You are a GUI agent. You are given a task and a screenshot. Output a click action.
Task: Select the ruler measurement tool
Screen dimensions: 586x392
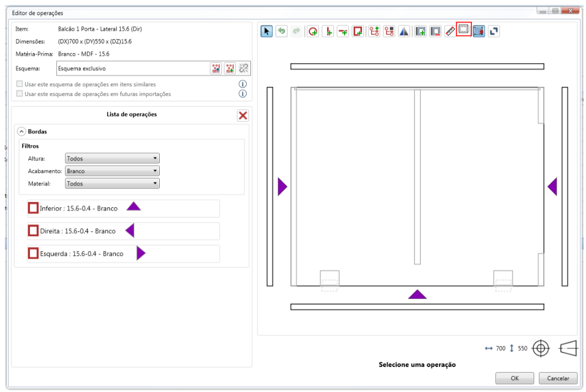pos(450,31)
